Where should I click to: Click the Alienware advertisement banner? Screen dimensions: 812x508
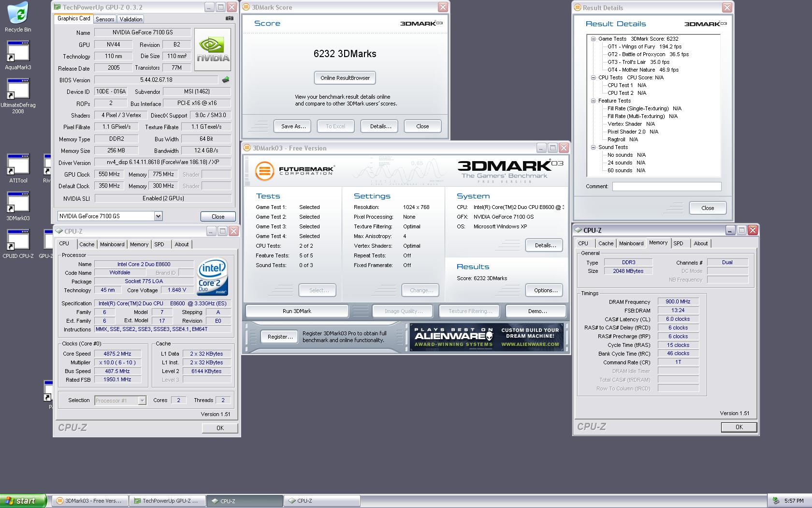[487, 337]
